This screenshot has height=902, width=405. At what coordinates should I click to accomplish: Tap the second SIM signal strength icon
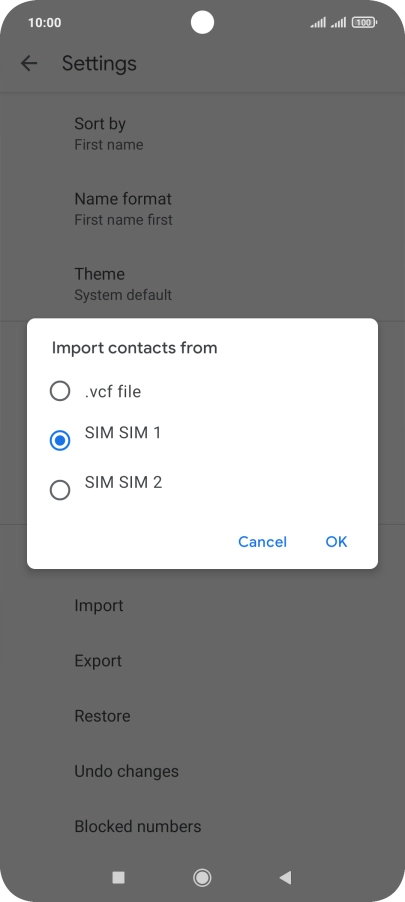pos(338,22)
